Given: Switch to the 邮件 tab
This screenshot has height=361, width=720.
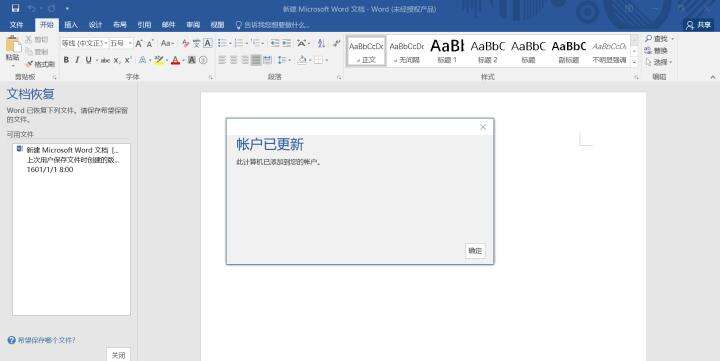Looking at the screenshot, I should 169,25.
